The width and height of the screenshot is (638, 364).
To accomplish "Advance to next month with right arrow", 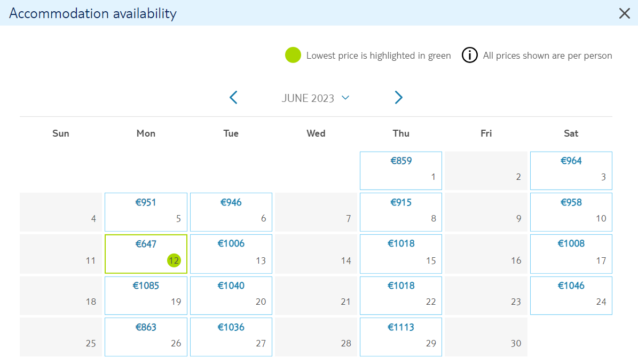I will [398, 98].
